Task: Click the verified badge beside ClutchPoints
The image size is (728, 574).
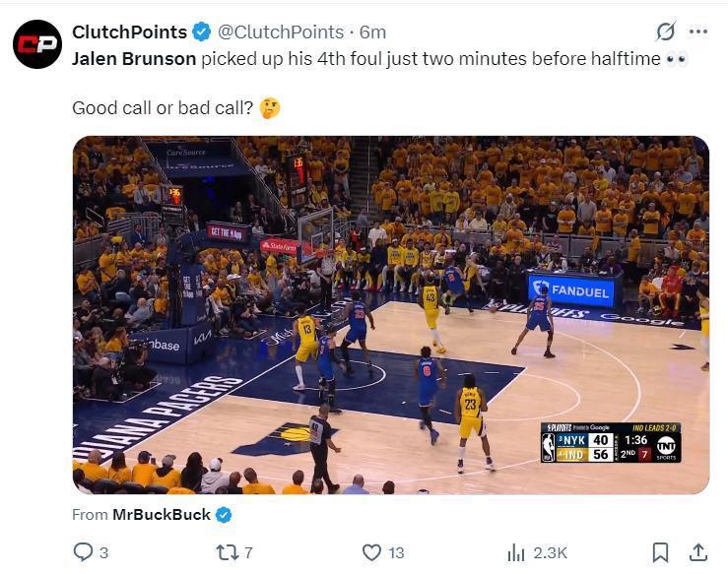Action: tap(202, 32)
